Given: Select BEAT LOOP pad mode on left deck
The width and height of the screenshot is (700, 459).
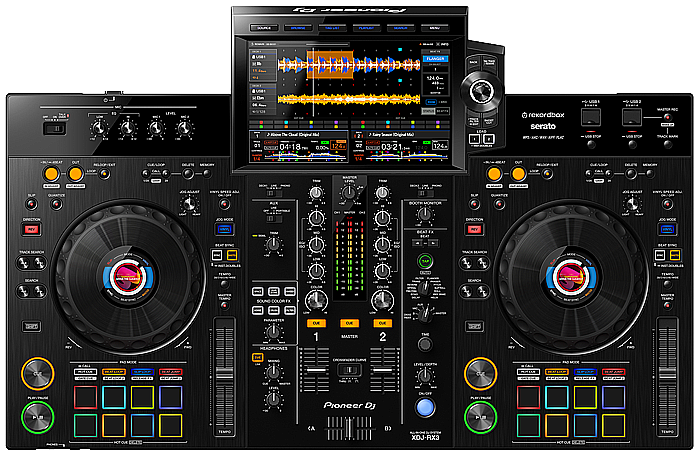Looking at the screenshot, I should [x=114, y=371].
